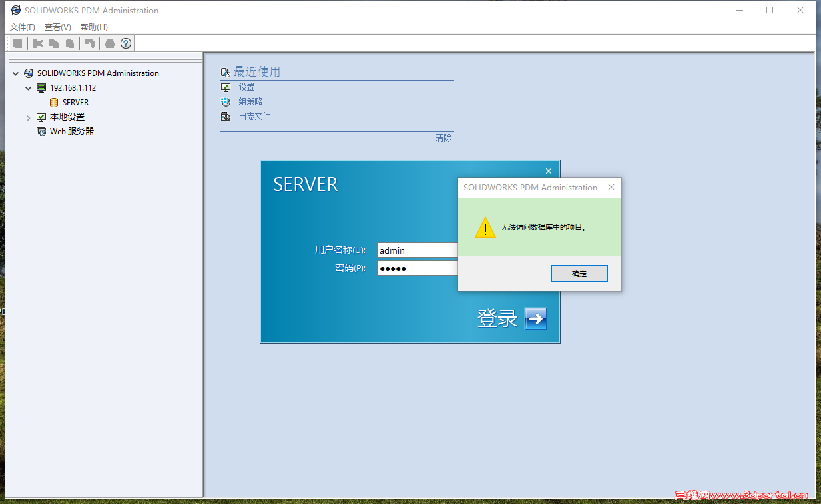Close the SERVER login dialog with the X

coord(549,171)
